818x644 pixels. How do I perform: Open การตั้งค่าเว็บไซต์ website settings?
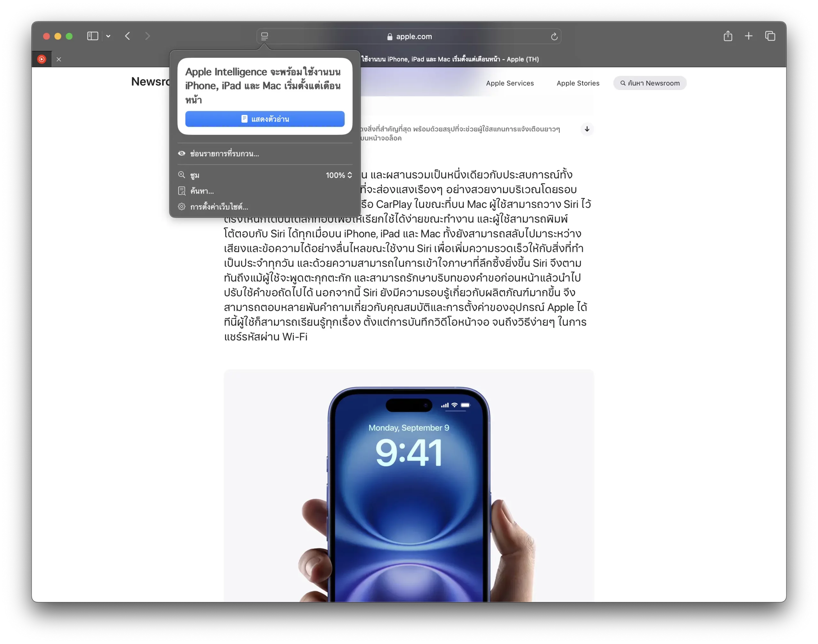[219, 207]
